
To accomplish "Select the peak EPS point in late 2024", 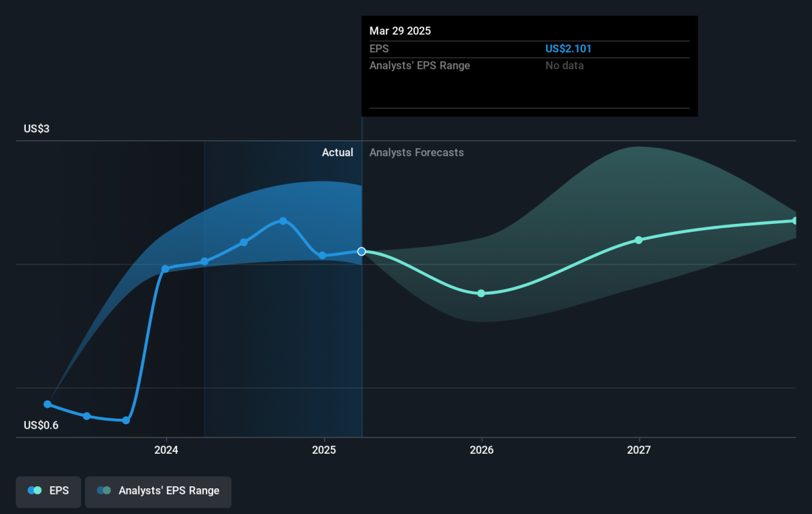I will [283, 221].
